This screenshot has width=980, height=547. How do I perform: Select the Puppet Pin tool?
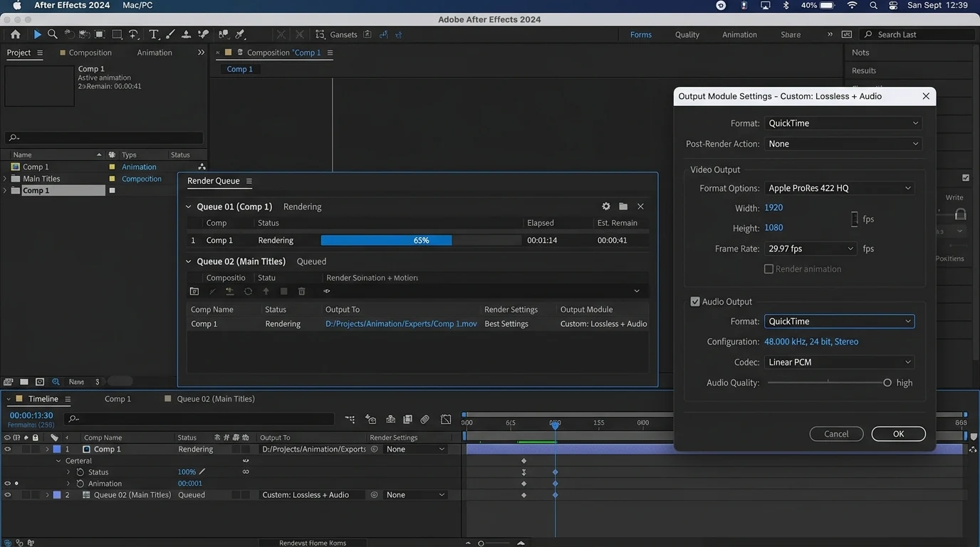coord(240,34)
